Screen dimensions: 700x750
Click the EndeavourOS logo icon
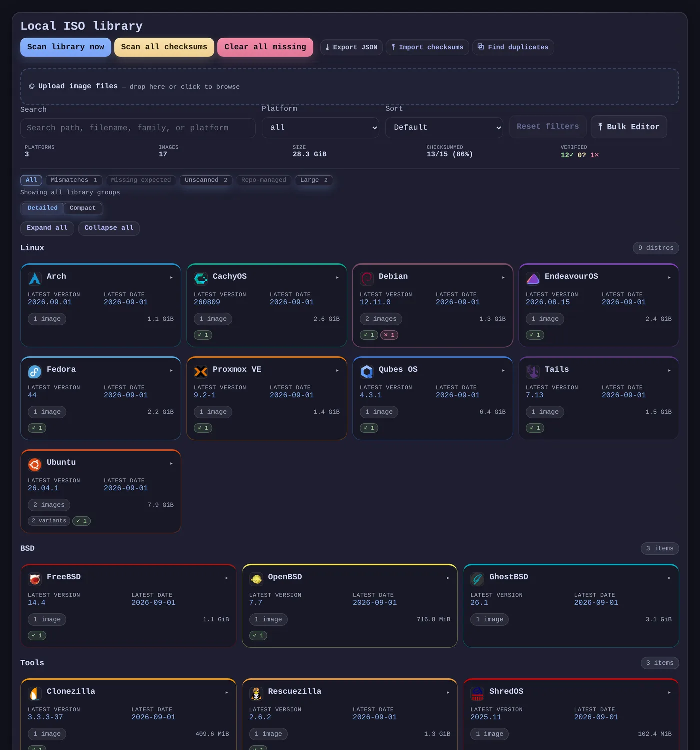pyautogui.click(x=533, y=278)
